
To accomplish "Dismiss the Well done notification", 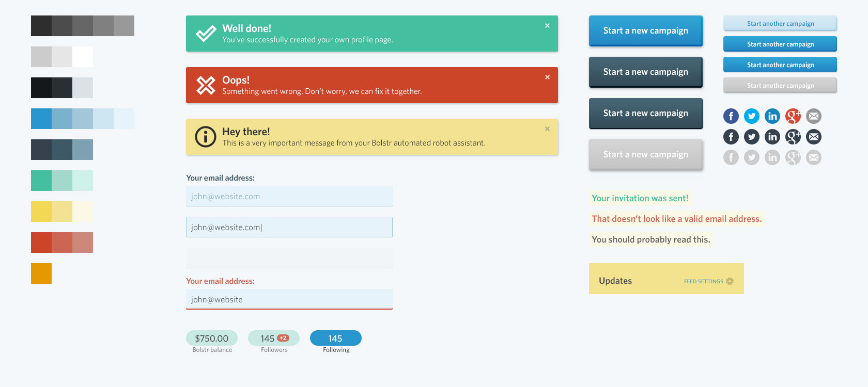I will 547,25.
